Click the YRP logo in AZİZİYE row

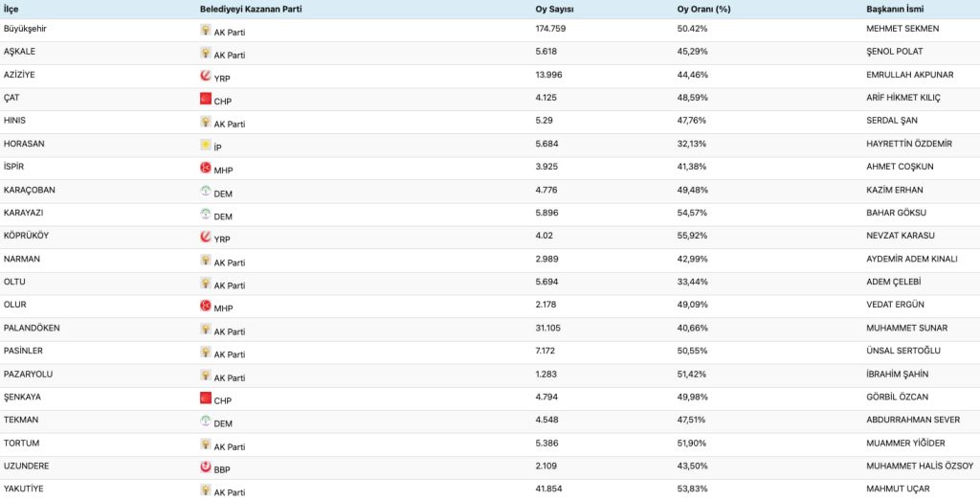point(205,76)
